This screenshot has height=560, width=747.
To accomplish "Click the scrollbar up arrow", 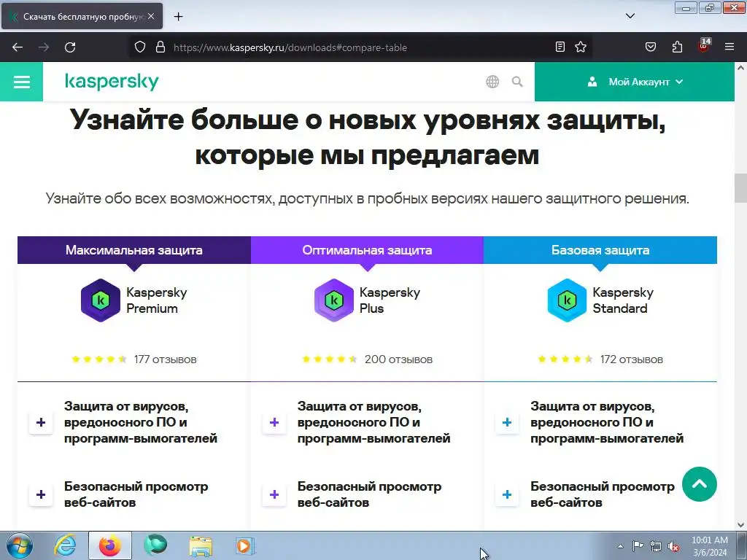I will point(741,68).
